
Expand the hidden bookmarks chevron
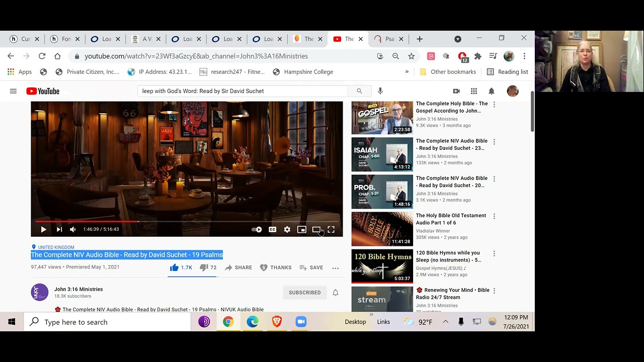coord(407,72)
